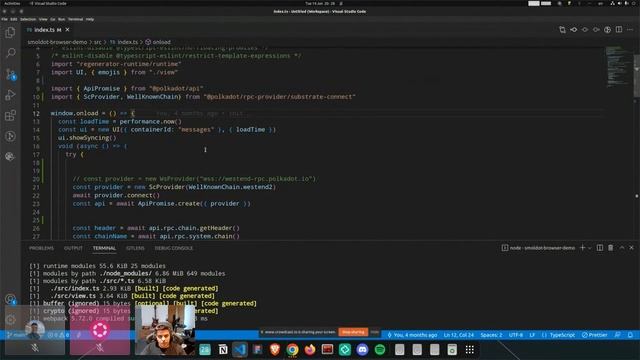Click the Stop sharing button
This screenshot has height=360, width=640.
pyautogui.click(x=353, y=332)
